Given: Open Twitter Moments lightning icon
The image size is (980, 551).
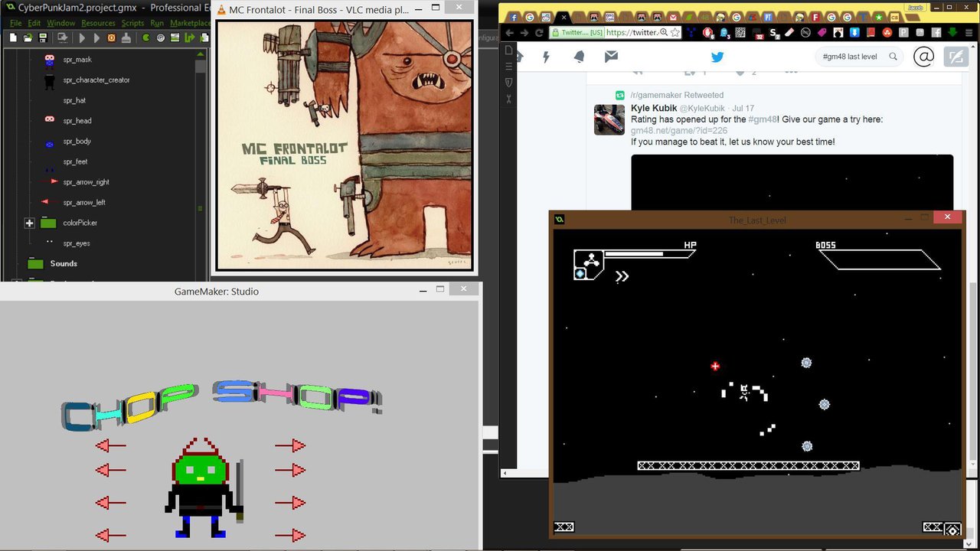Looking at the screenshot, I should (547, 57).
